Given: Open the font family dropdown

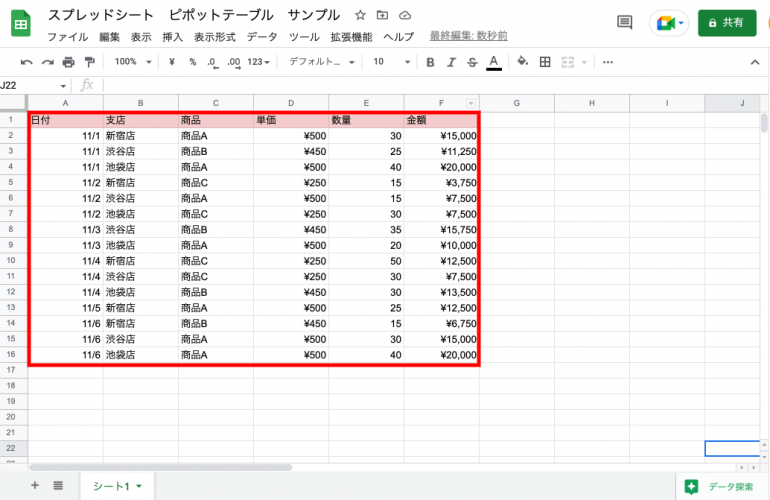Looking at the screenshot, I should click(x=322, y=62).
